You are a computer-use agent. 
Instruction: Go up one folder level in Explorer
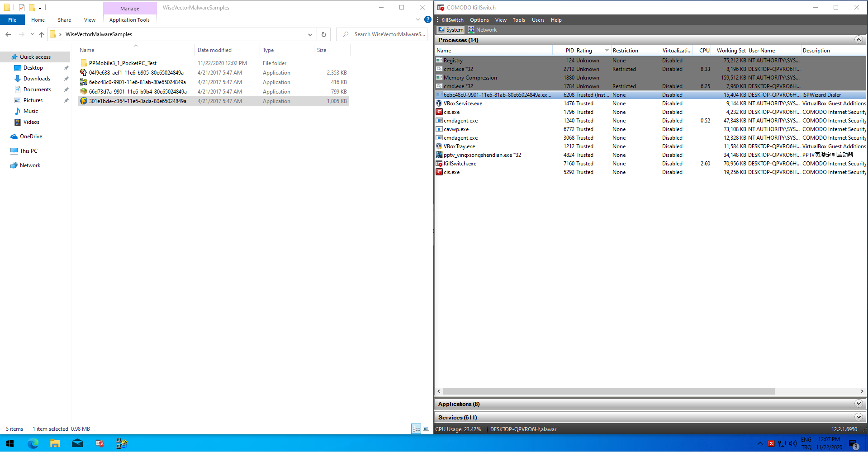tap(42, 34)
